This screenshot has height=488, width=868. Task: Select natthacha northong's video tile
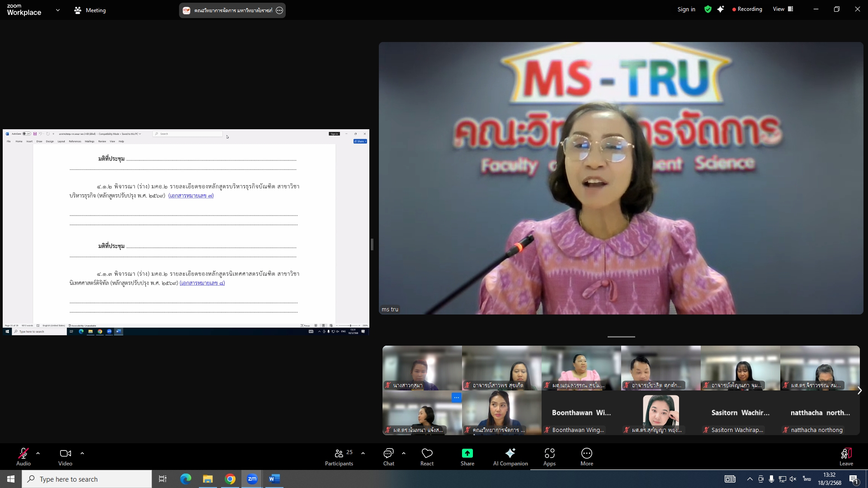820,413
